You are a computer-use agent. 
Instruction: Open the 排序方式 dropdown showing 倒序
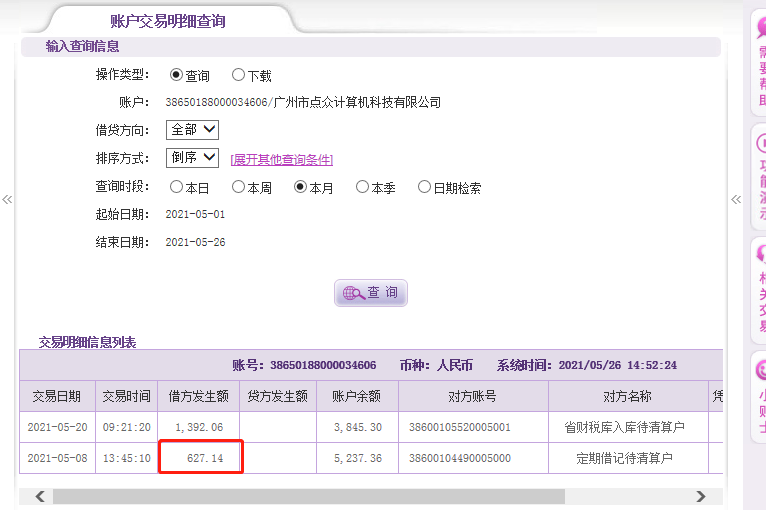193,158
